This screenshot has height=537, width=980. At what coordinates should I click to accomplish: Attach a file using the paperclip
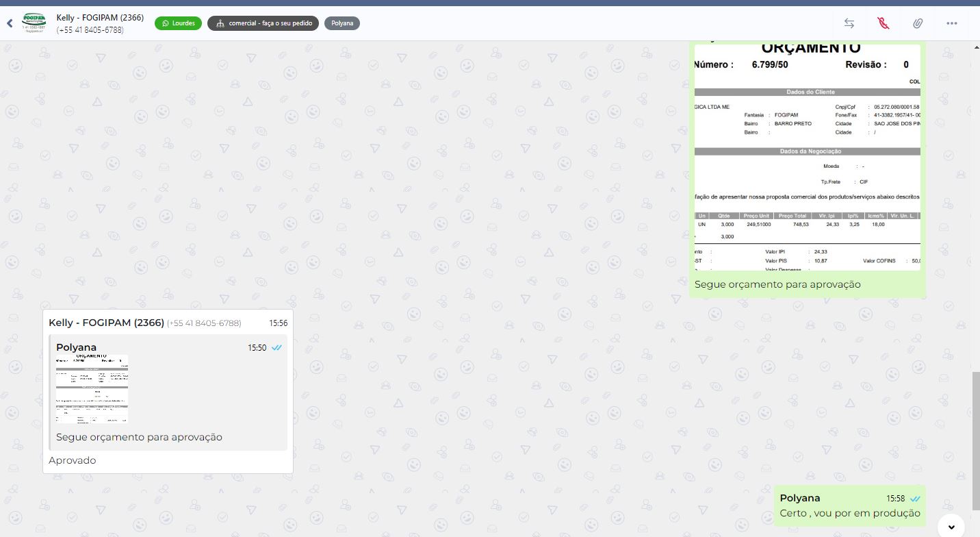click(917, 23)
